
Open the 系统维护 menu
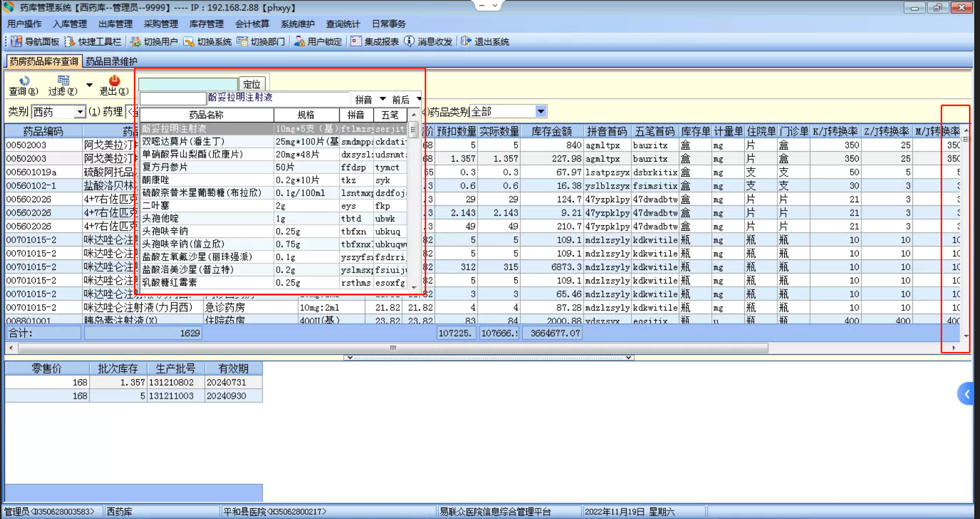click(298, 24)
